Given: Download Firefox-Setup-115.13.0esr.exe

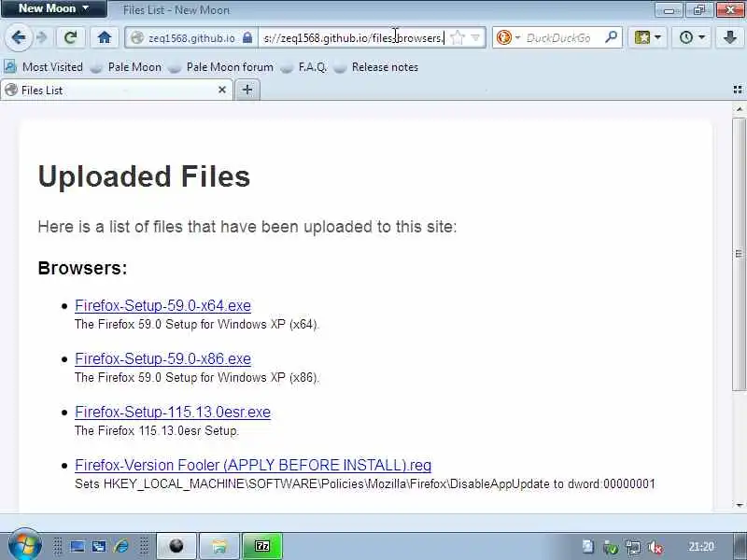Looking at the screenshot, I should tap(173, 412).
